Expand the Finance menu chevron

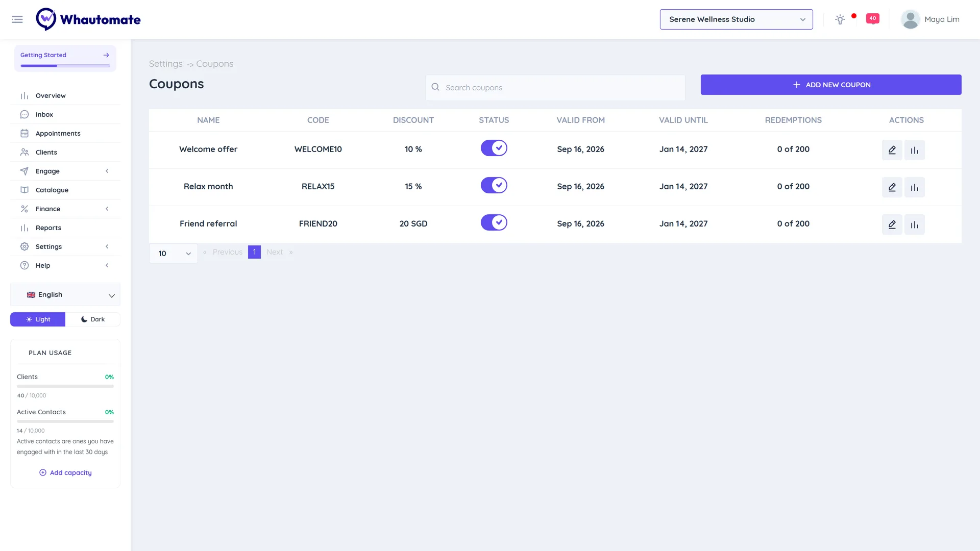point(107,209)
